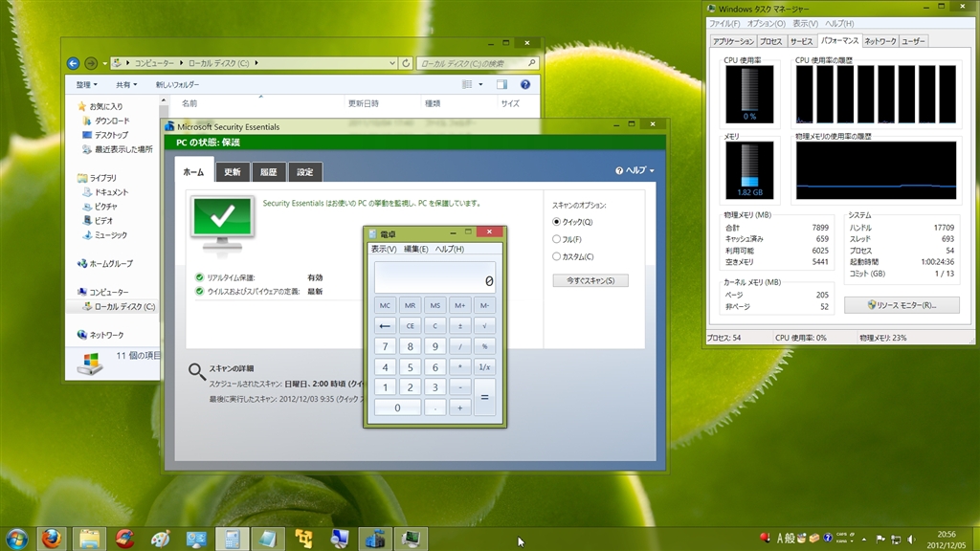The image size is (980, 551).
Task: Refresh the Explorer address bar
Action: pos(406,63)
